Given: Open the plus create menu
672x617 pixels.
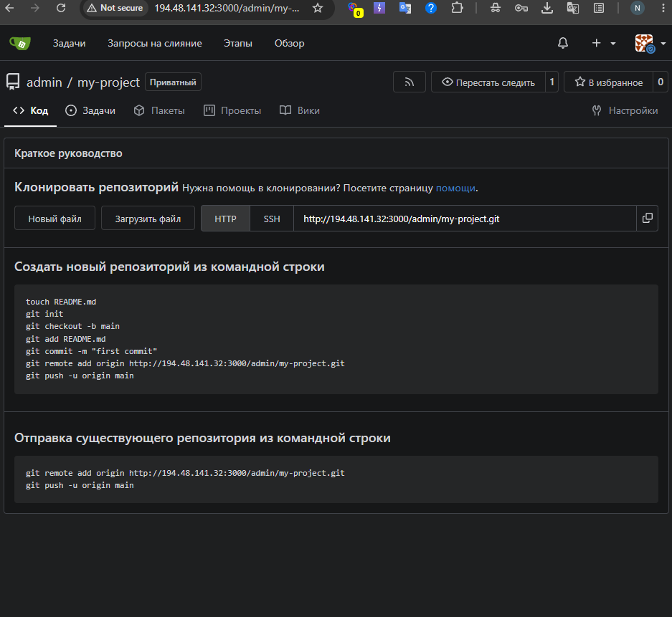Looking at the screenshot, I should [603, 43].
